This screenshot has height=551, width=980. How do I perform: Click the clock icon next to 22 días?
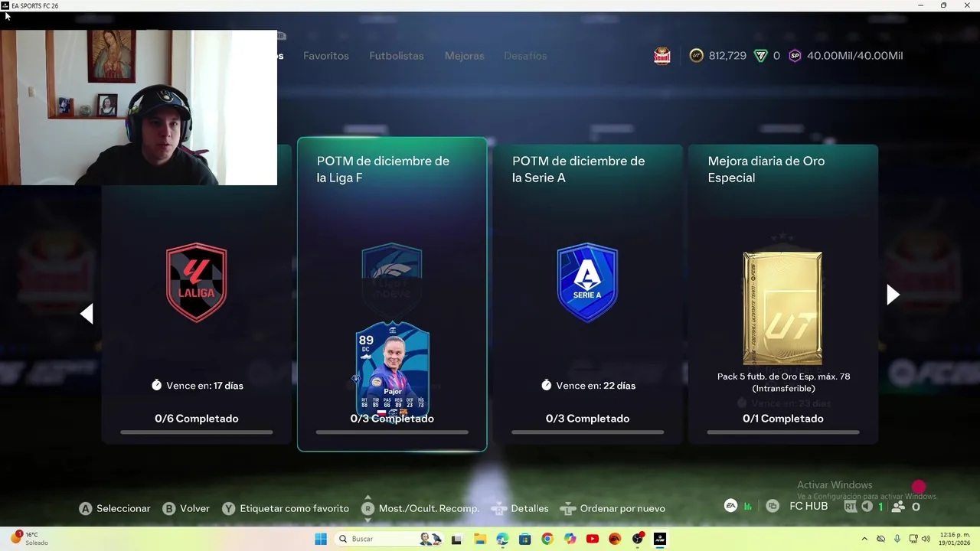click(547, 386)
